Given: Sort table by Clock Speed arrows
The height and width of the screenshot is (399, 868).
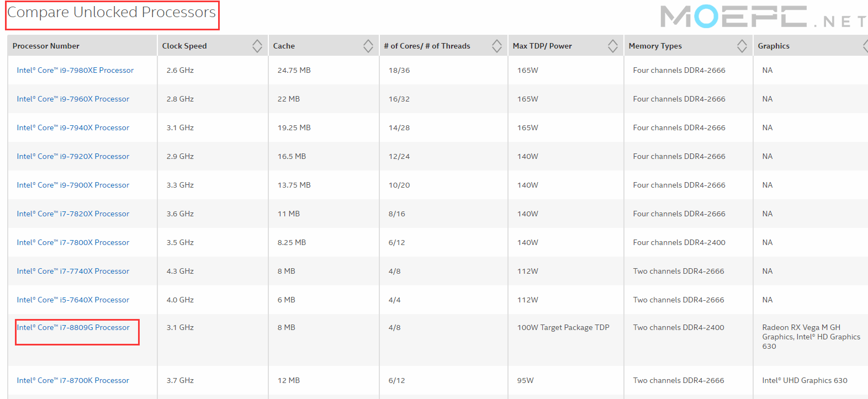Looking at the screenshot, I should (x=257, y=46).
